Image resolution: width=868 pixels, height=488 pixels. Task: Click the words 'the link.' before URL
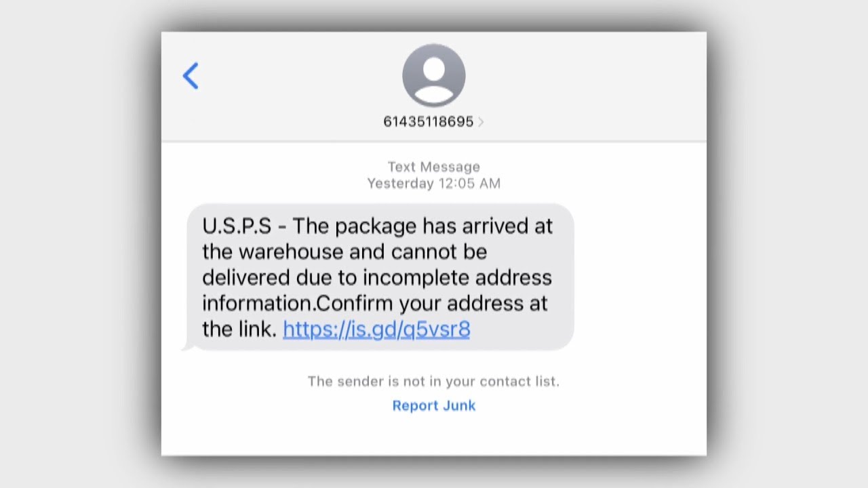pos(239,329)
